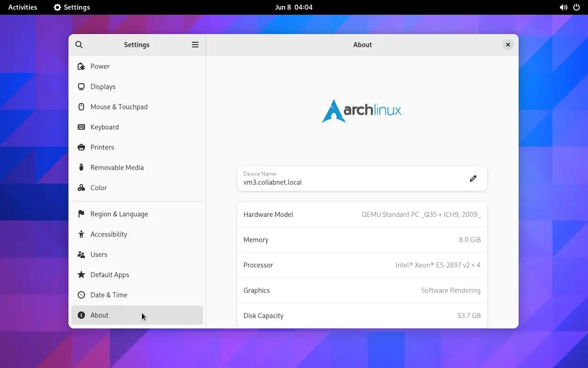
Task: Open Printers settings panel
Action: point(137,147)
